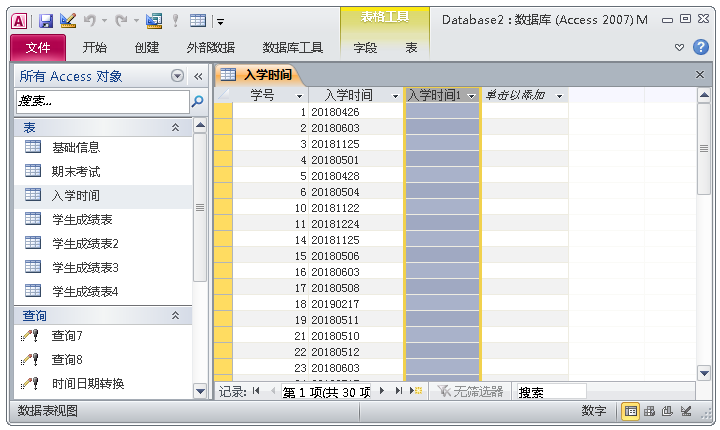Open the Redo history dropdown arrow
The width and height of the screenshot is (720, 430).
pyautogui.click(x=136, y=21)
